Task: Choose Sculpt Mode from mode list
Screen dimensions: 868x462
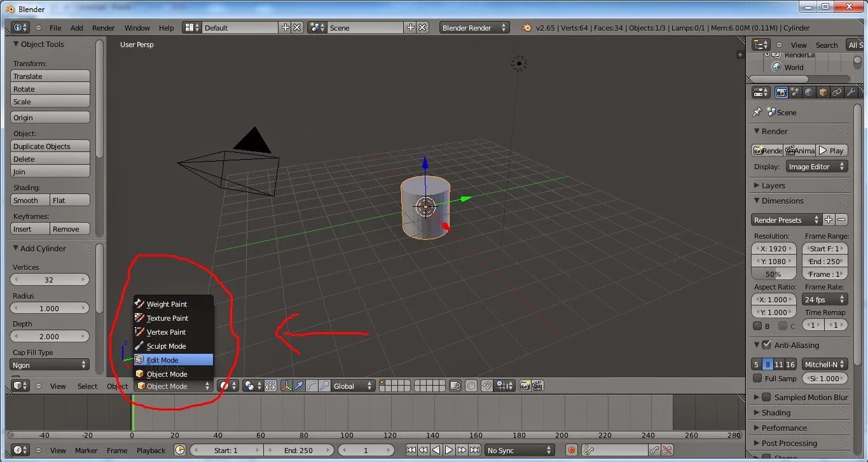Action: (173, 346)
